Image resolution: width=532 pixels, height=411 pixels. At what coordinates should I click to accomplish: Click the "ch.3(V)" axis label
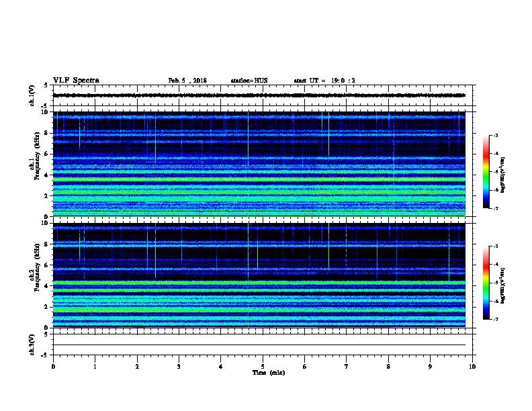pyautogui.click(x=32, y=345)
